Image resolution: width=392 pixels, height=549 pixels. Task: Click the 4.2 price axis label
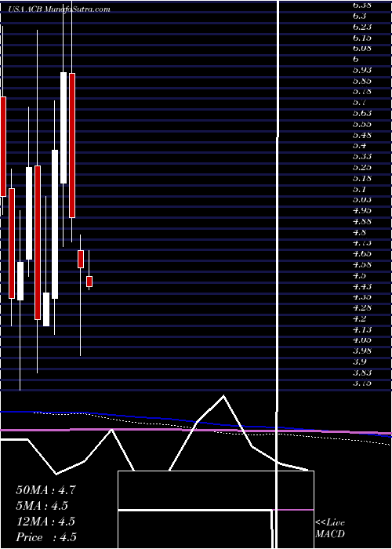[x=359, y=318]
